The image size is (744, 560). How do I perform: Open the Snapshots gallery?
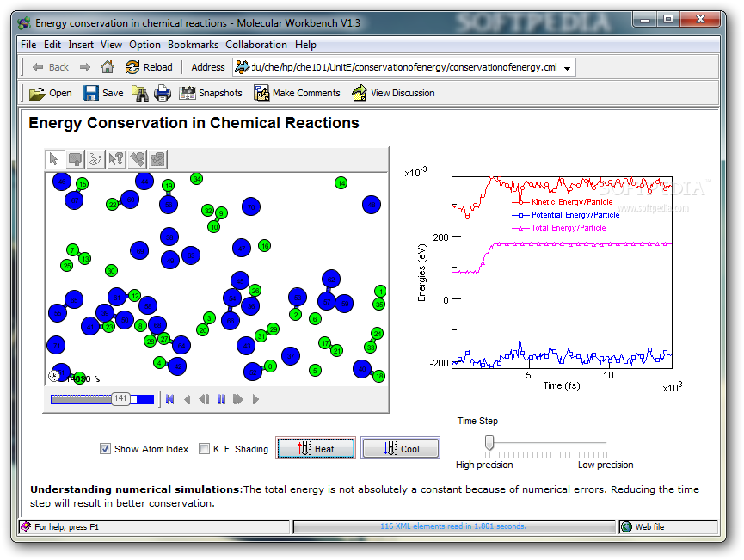[210, 93]
